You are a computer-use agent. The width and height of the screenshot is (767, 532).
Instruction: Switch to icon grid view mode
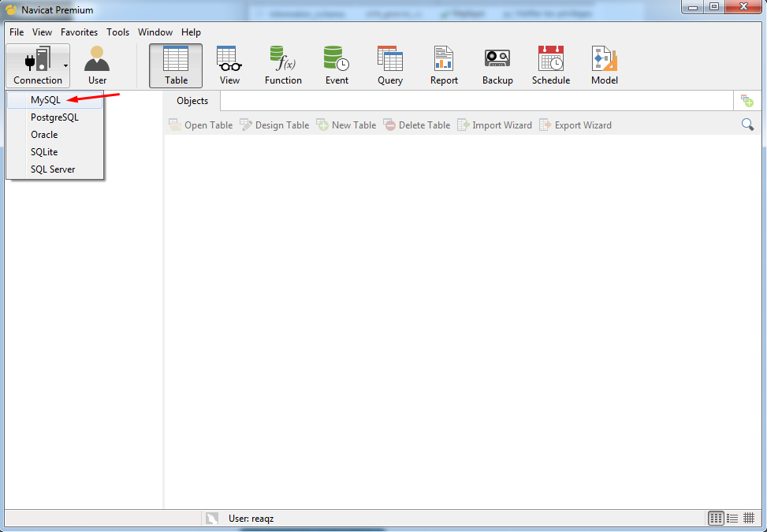pyautogui.click(x=716, y=518)
